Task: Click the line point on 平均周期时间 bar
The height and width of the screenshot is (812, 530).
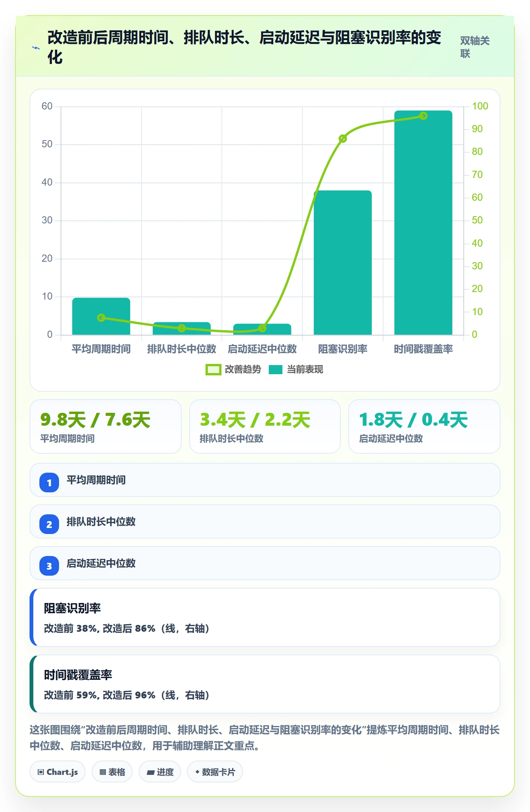Action: click(x=101, y=318)
